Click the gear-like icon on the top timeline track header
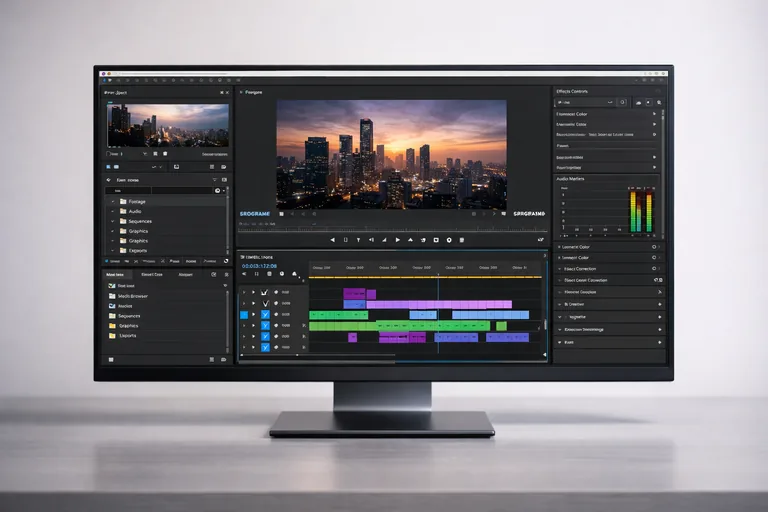Screen dimensions: 768x512 [x=276, y=292]
